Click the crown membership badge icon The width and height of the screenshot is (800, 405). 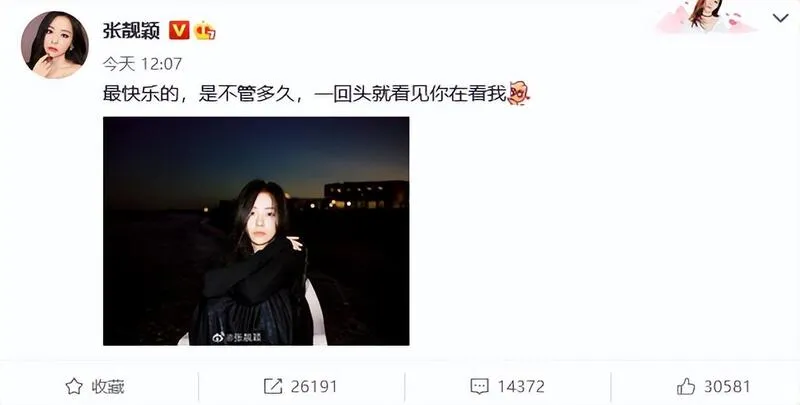pos(205,31)
